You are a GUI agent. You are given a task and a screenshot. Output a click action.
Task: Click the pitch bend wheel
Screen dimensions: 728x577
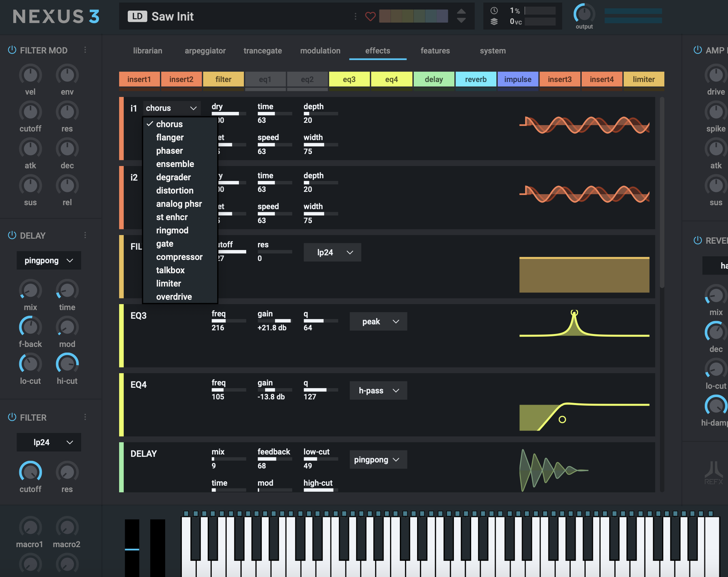[132, 548]
